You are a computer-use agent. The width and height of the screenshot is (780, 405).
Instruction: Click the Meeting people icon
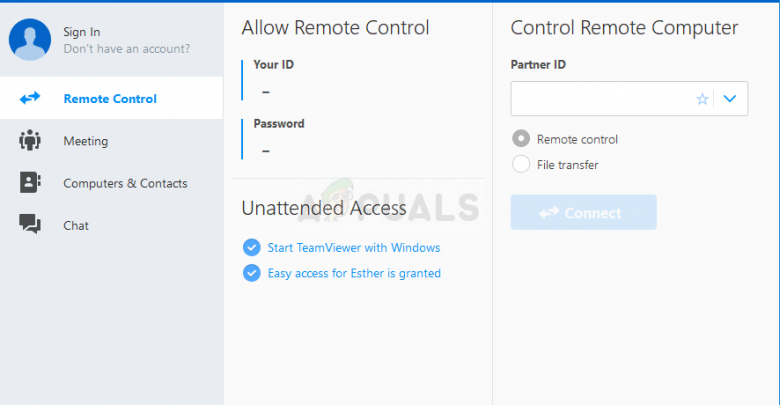(30, 141)
